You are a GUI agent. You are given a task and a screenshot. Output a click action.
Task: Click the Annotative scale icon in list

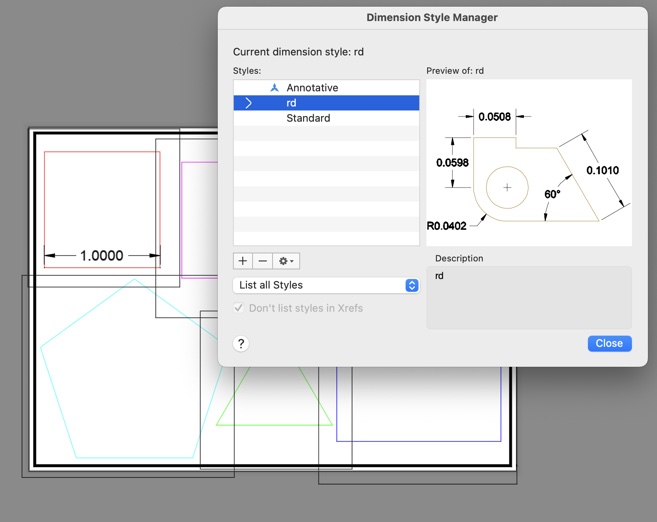coord(274,88)
